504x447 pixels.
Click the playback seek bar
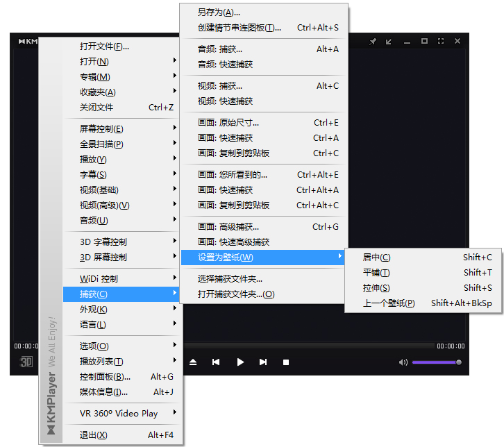point(308,346)
